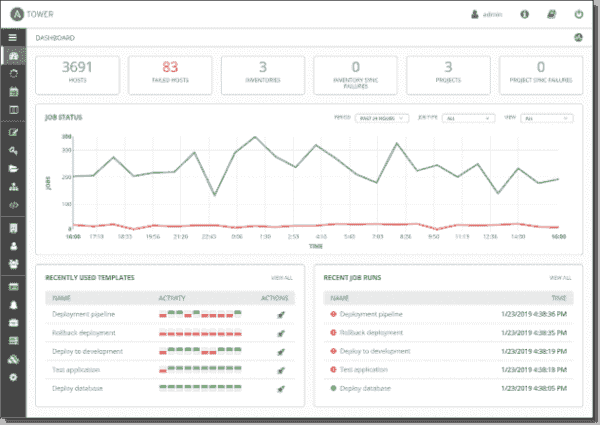Launch Deployment pipeline with its rocket icon
The width and height of the screenshot is (600, 425).
coord(281,314)
